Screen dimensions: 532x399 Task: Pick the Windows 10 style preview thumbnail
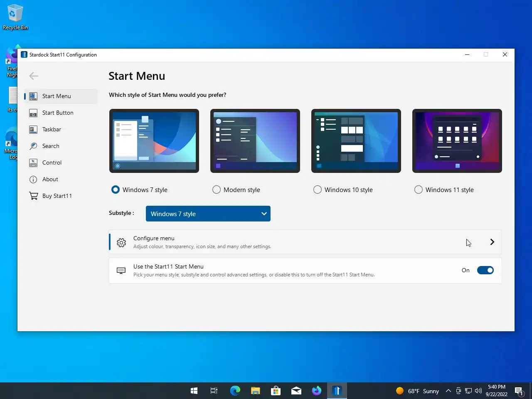point(356,141)
